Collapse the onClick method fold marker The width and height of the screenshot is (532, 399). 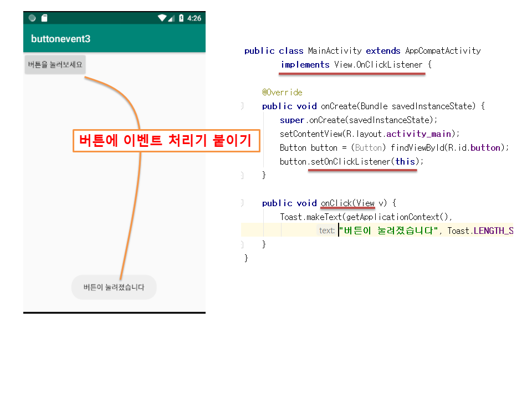[242, 203]
